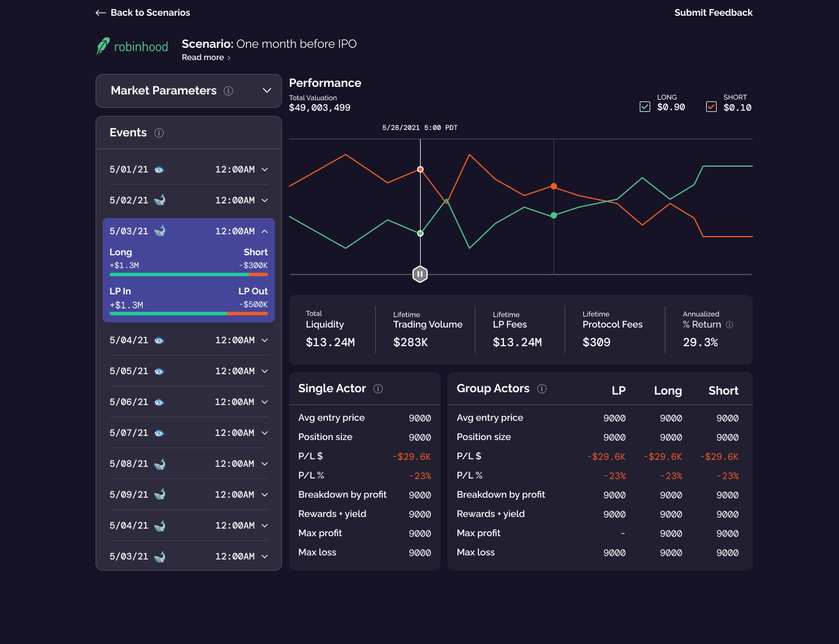Click the whale icon on the 5/09/21 event
Image resolution: width=839 pixels, height=644 pixels.
(160, 494)
